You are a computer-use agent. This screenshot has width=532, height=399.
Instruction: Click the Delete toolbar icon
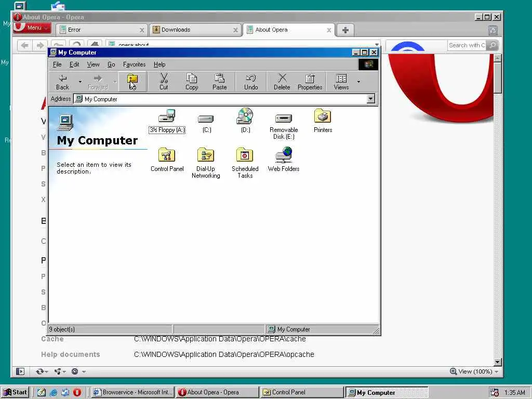coord(282,82)
